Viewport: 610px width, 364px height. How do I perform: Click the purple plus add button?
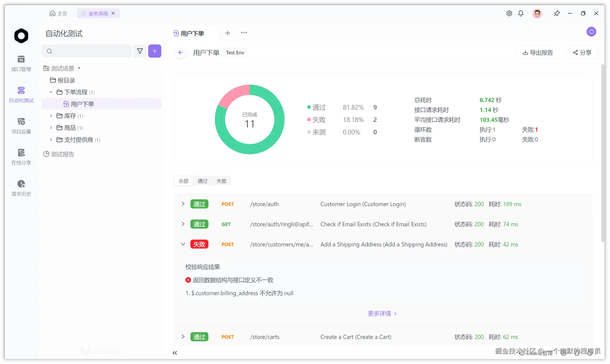pos(154,51)
